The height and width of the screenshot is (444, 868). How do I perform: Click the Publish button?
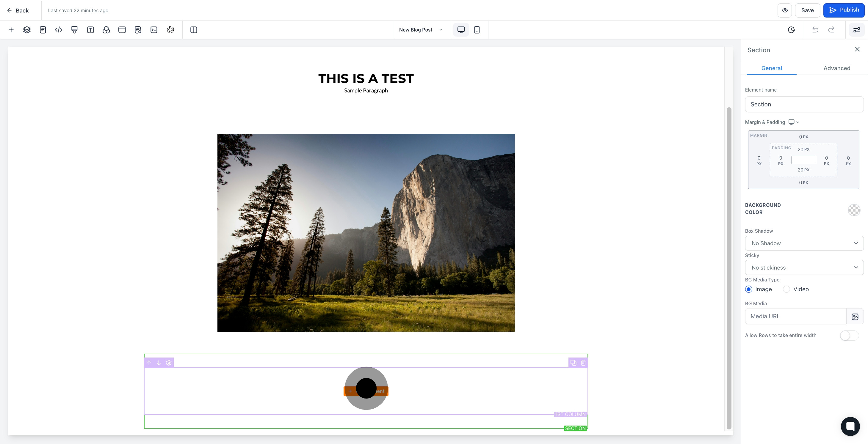[844, 10]
